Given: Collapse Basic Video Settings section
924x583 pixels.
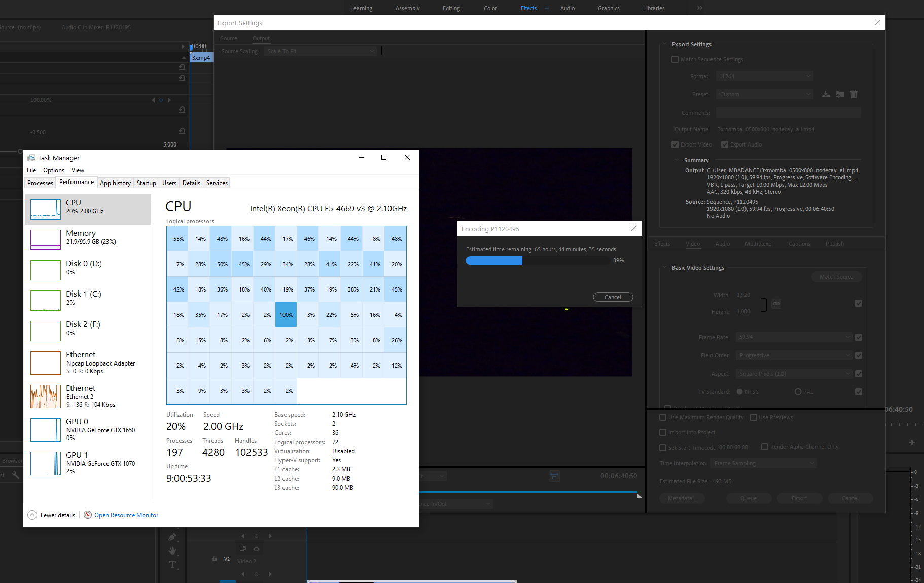Looking at the screenshot, I should (664, 267).
